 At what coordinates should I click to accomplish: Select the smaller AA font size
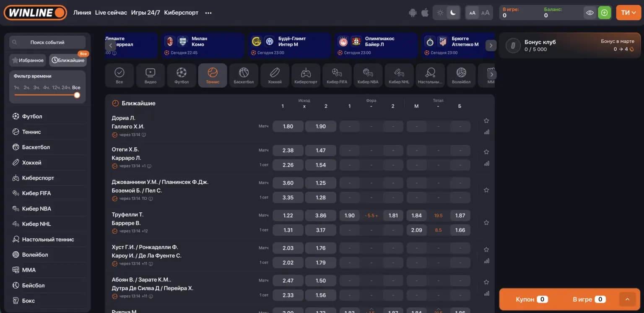click(x=473, y=13)
